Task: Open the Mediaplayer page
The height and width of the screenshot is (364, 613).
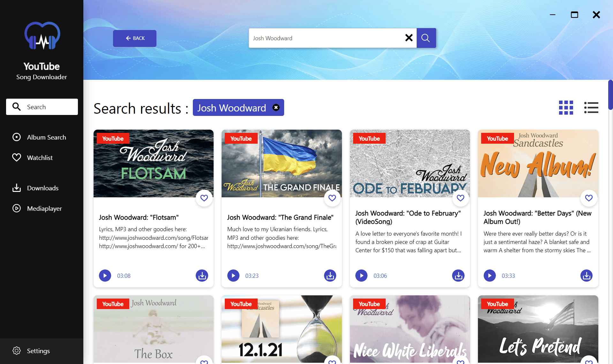Action: 37,209
